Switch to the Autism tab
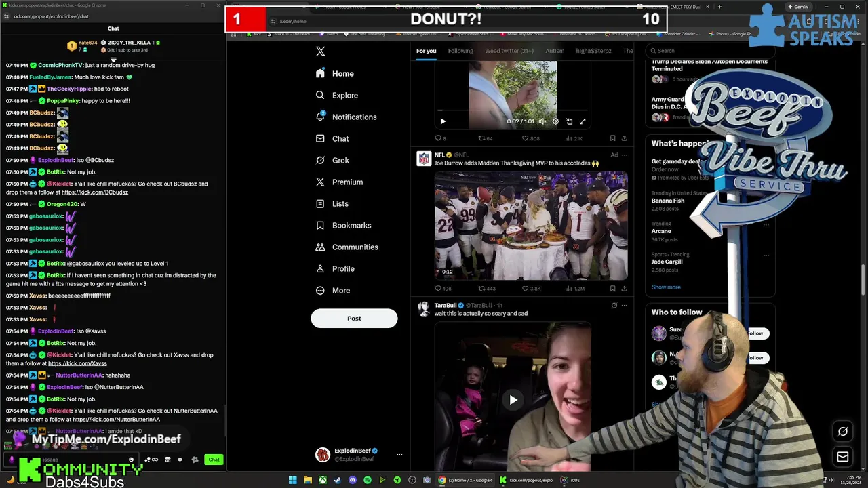Viewport: 868px width, 488px height. click(555, 51)
